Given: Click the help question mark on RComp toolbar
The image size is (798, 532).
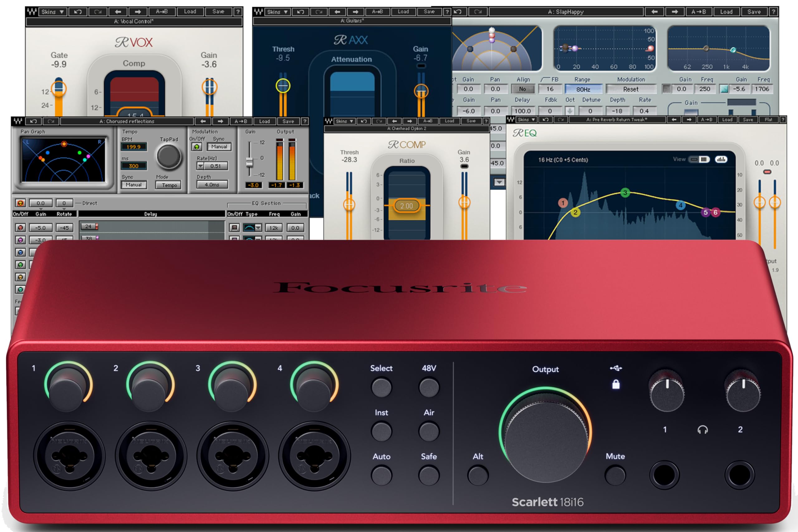Looking at the screenshot, I should click(487, 121).
